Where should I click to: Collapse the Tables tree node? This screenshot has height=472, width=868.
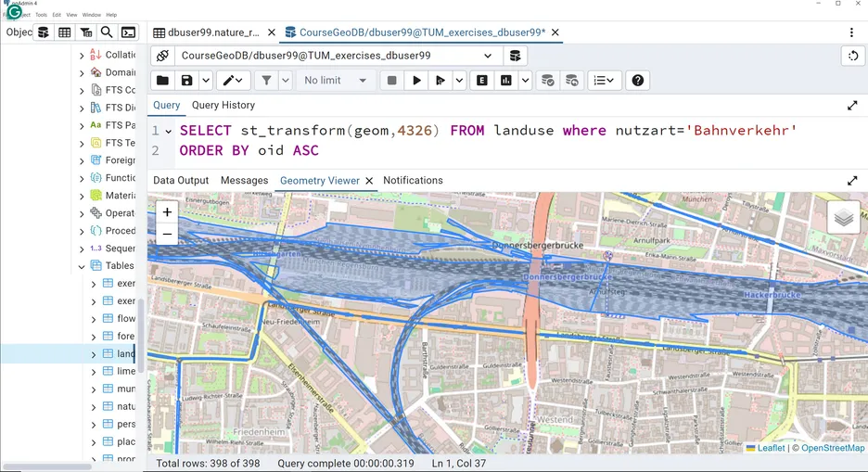coord(82,266)
